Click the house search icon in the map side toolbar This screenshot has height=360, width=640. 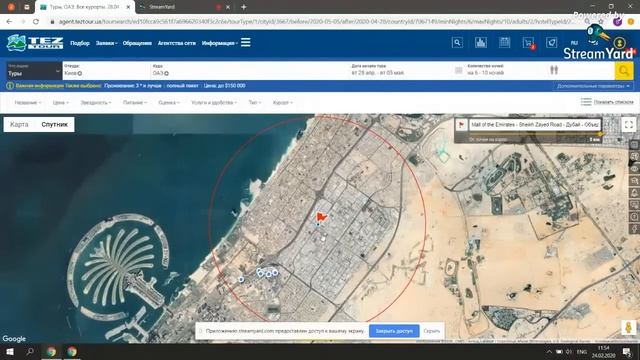[x=634, y=180]
